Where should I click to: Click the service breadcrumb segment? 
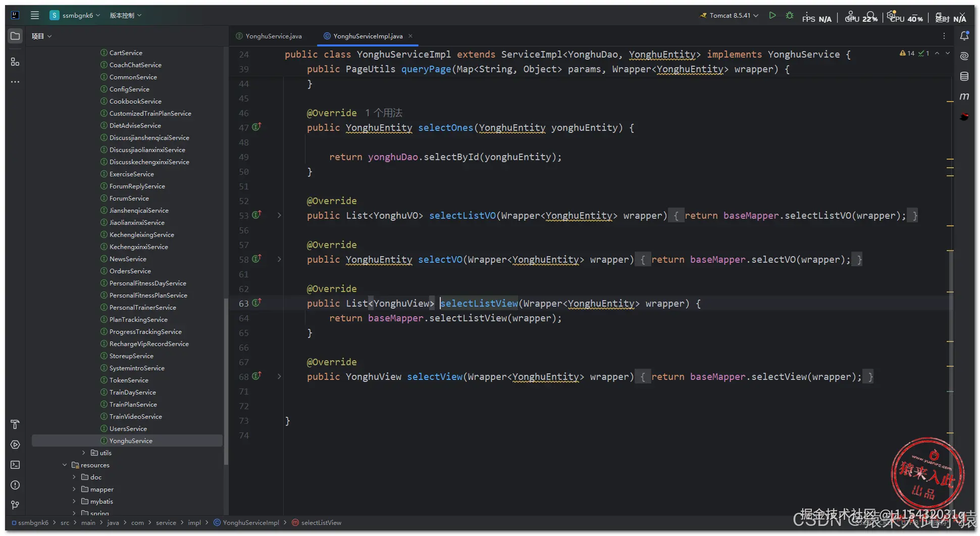click(166, 522)
